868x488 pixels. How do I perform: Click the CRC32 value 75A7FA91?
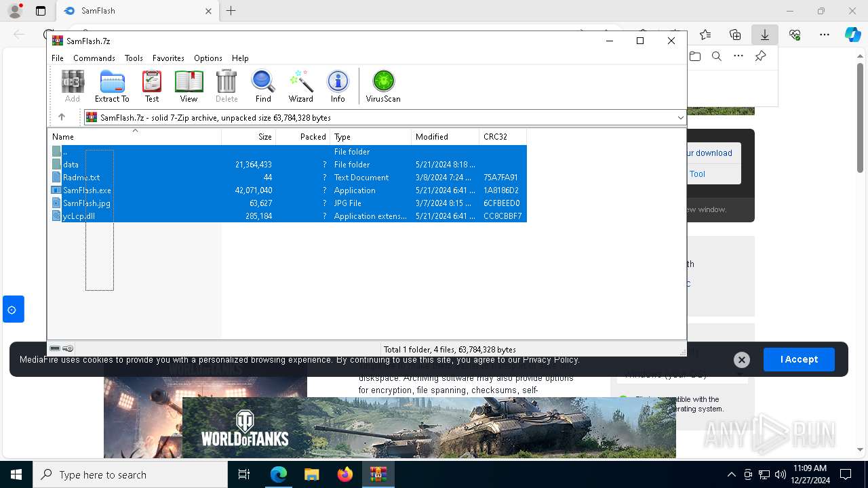pos(501,178)
